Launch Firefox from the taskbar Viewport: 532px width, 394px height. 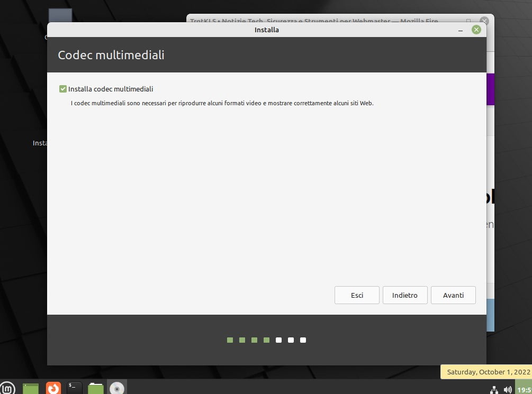[53, 388]
